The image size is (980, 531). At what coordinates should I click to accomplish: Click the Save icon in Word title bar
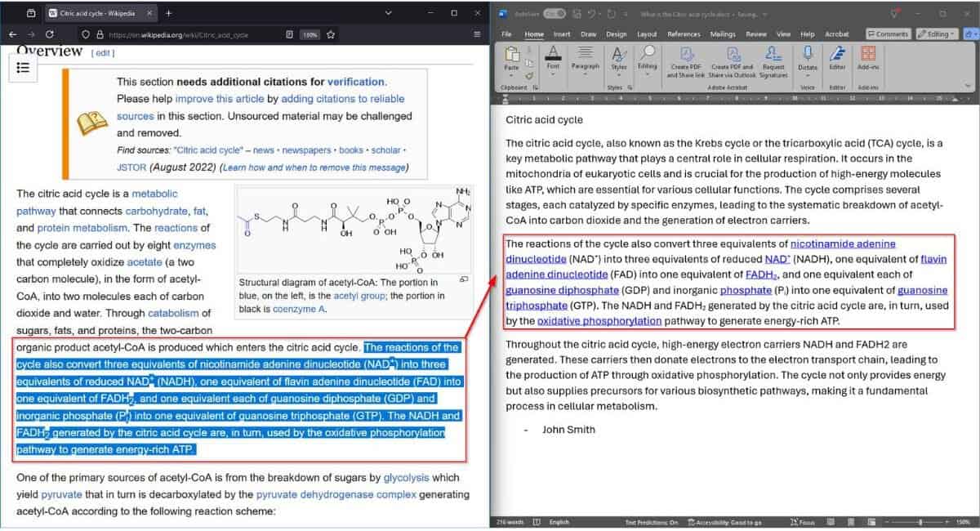coord(577,14)
